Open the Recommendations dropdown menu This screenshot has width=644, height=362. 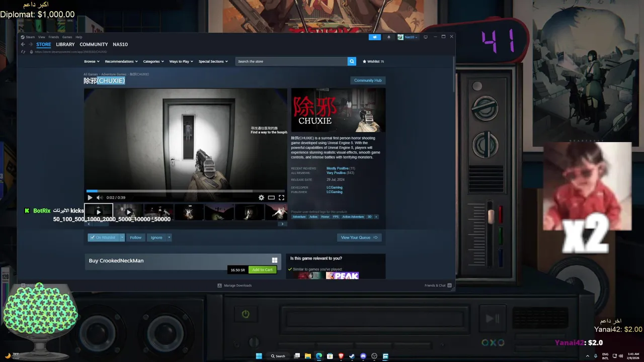tap(121, 61)
